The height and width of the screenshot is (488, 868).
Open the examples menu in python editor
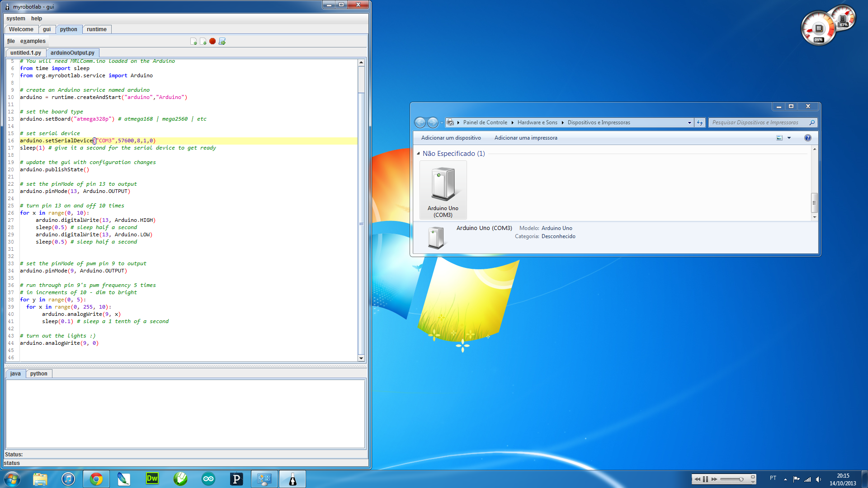[33, 41]
